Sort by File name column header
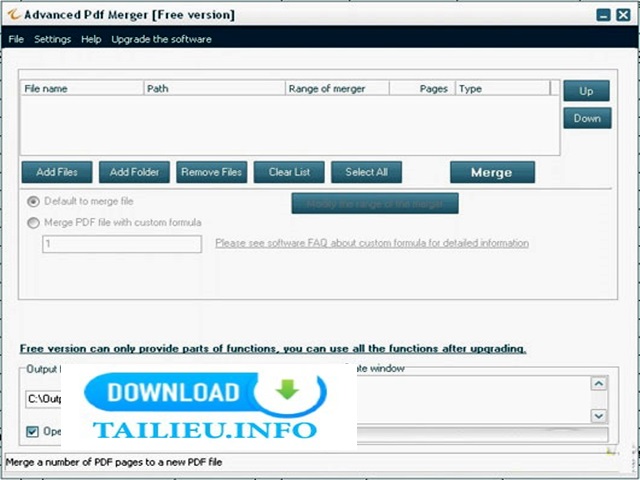Screen dimensions: 640x480 click(82, 89)
